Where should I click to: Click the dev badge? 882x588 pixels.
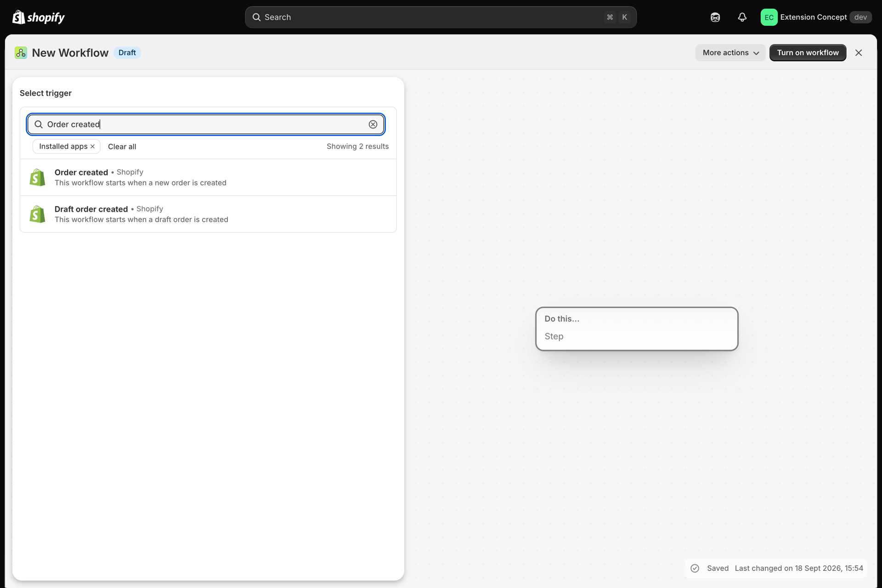point(860,17)
